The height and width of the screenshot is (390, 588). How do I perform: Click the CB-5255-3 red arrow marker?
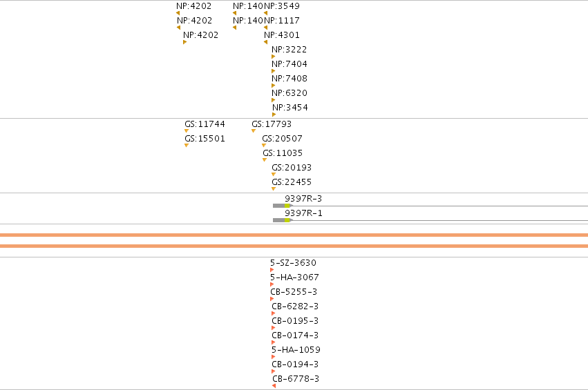(x=272, y=299)
